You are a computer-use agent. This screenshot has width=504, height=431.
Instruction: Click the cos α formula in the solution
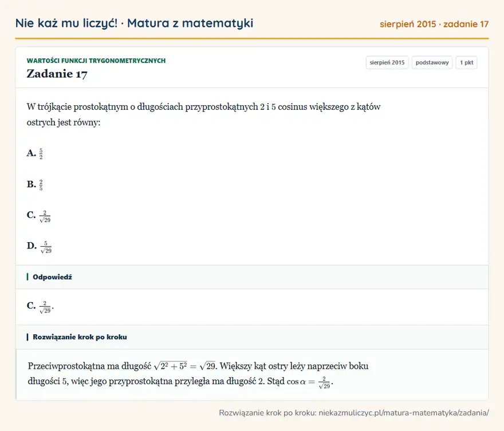[309, 382]
